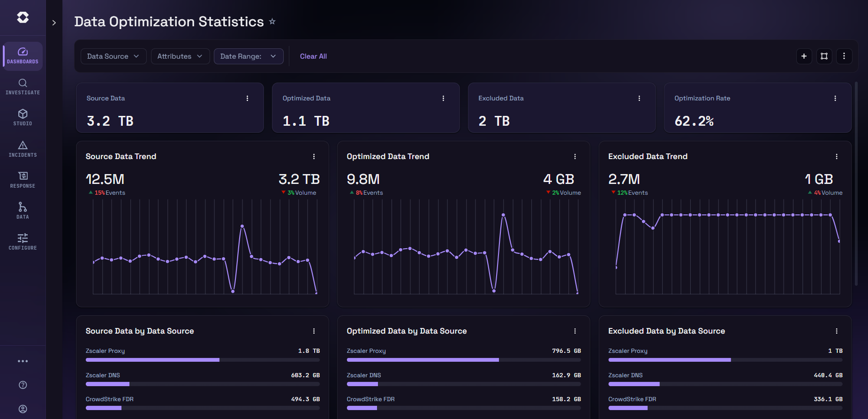Click the 440.4 GB value
This screenshot has height=419, width=868.
tap(828, 375)
